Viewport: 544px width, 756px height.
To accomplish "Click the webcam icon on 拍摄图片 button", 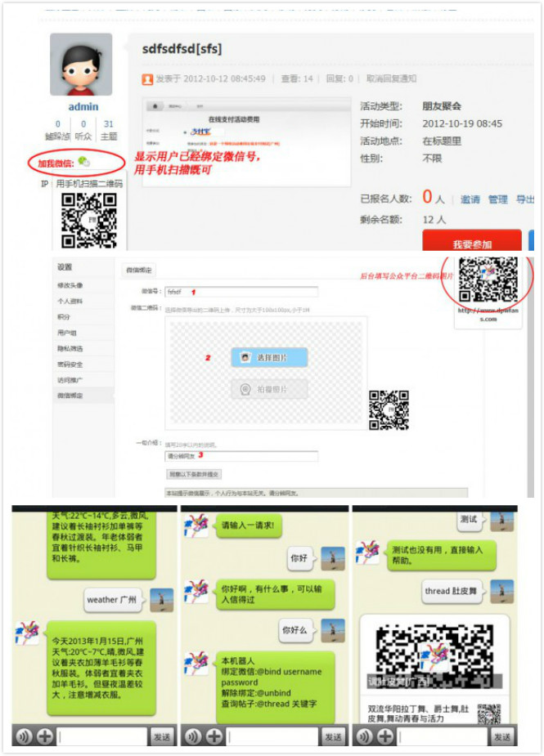I will click(245, 388).
